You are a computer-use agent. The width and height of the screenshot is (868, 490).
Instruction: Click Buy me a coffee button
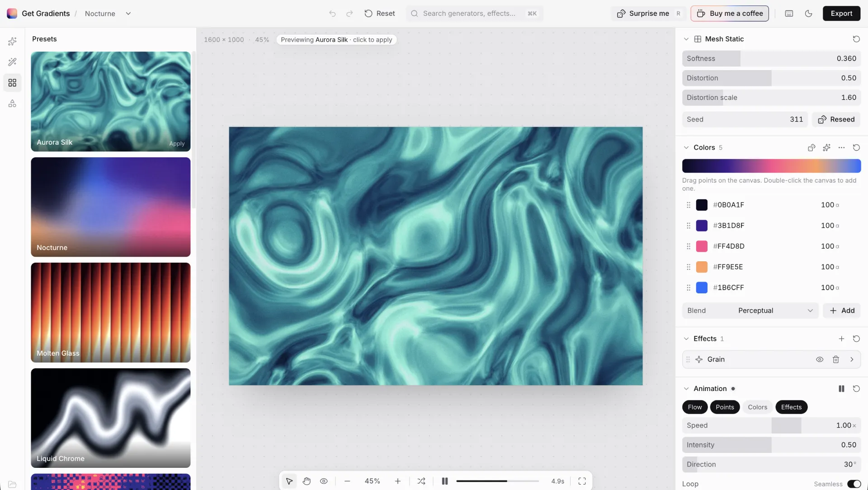click(x=730, y=14)
